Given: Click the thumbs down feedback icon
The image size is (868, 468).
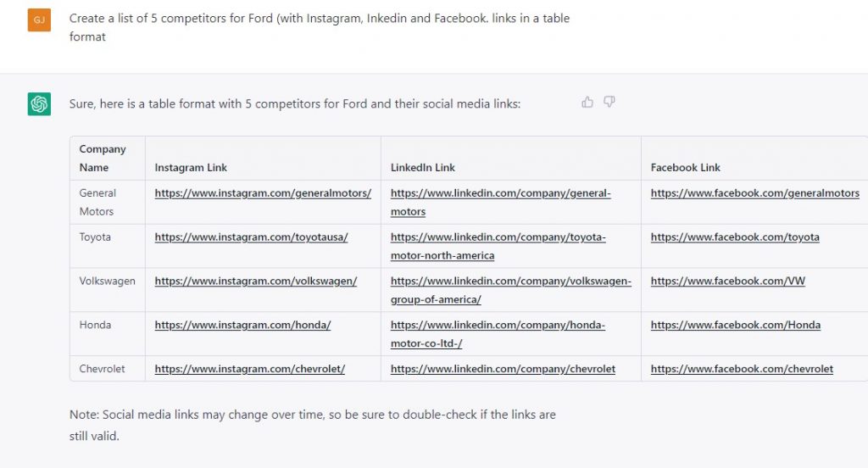Looking at the screenshot, I should click(609, 102).
